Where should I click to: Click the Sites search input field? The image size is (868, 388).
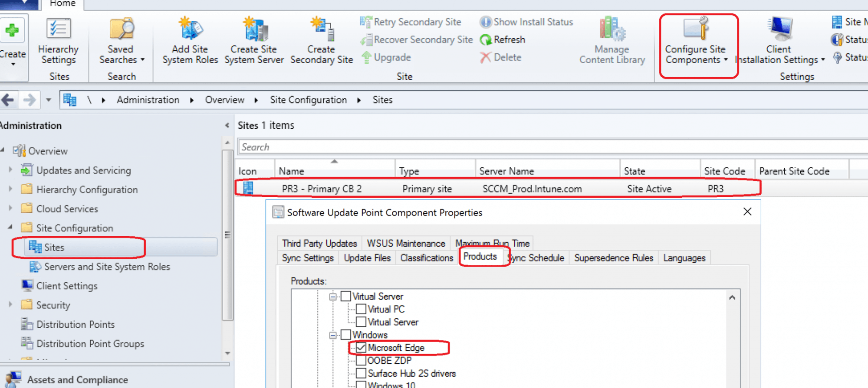(551, 147)
